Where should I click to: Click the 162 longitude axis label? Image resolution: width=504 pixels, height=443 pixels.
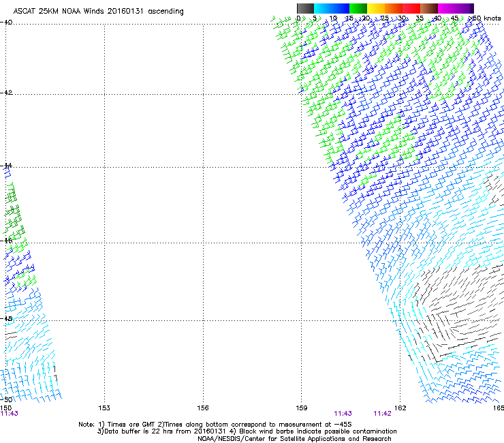pyautogui.click(x=400, y=408)
